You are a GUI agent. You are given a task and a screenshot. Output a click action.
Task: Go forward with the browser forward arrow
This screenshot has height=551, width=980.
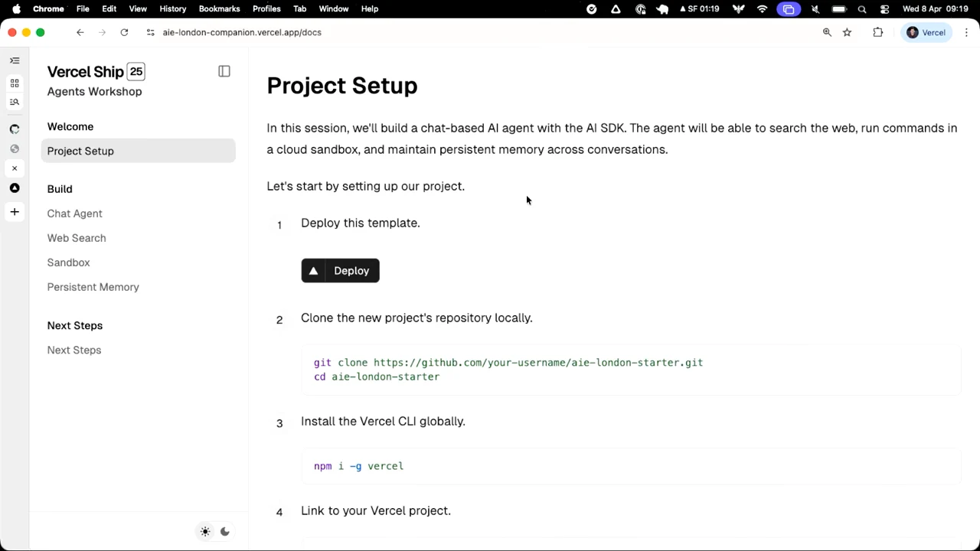point(102,32)
